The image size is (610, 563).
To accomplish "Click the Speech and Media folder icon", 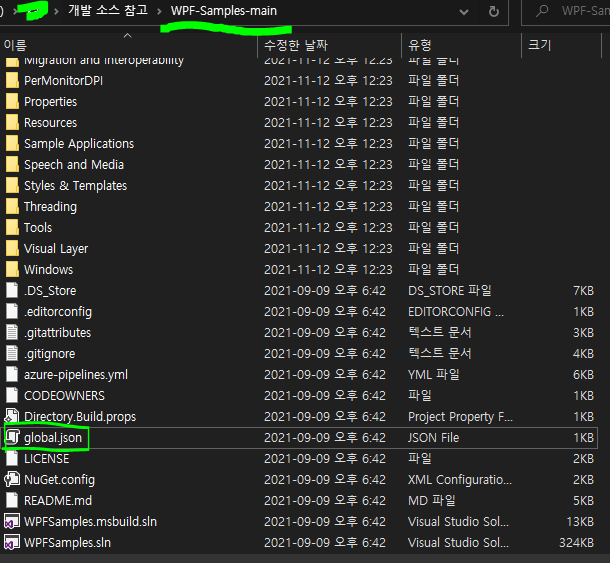I will point(12,165).
